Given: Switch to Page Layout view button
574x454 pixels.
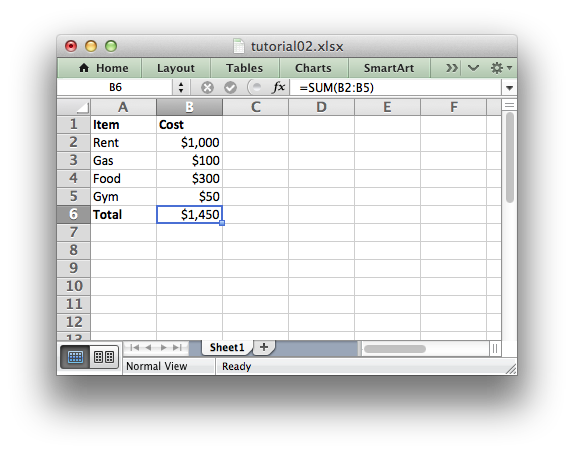Looking at the screenshot, I should [104, 357].
